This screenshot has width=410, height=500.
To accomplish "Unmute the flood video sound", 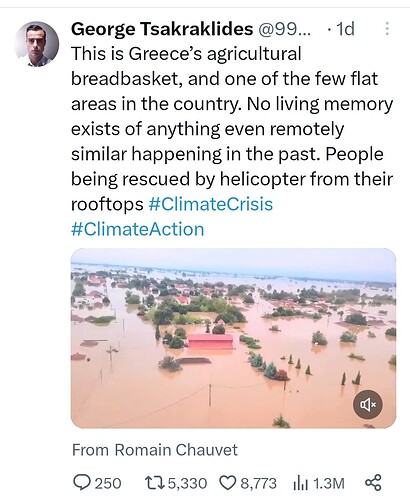I will [x=368, y=404].
